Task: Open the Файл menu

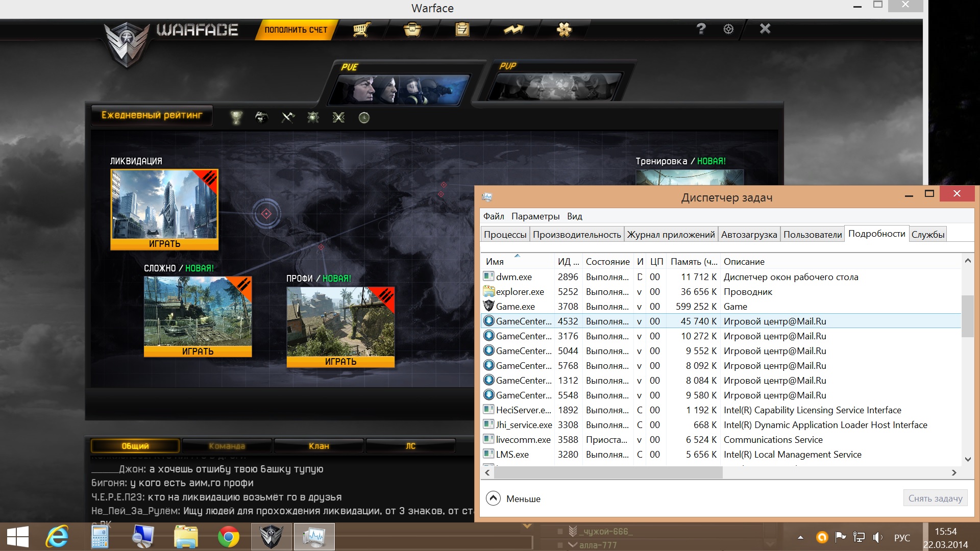Action: click(494, 216)
